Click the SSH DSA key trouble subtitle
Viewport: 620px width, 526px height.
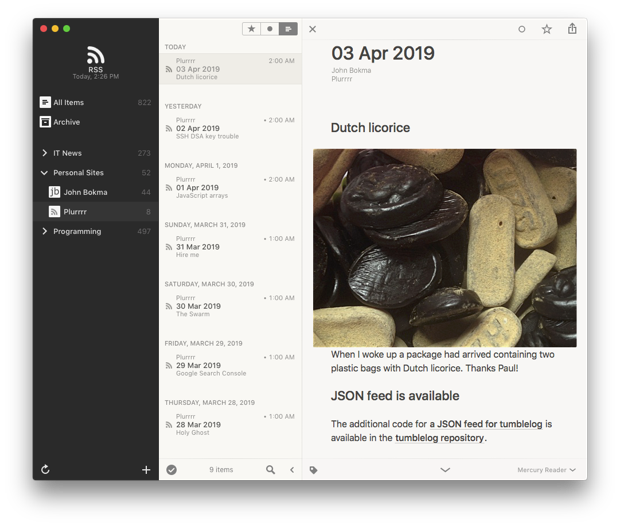207,136
